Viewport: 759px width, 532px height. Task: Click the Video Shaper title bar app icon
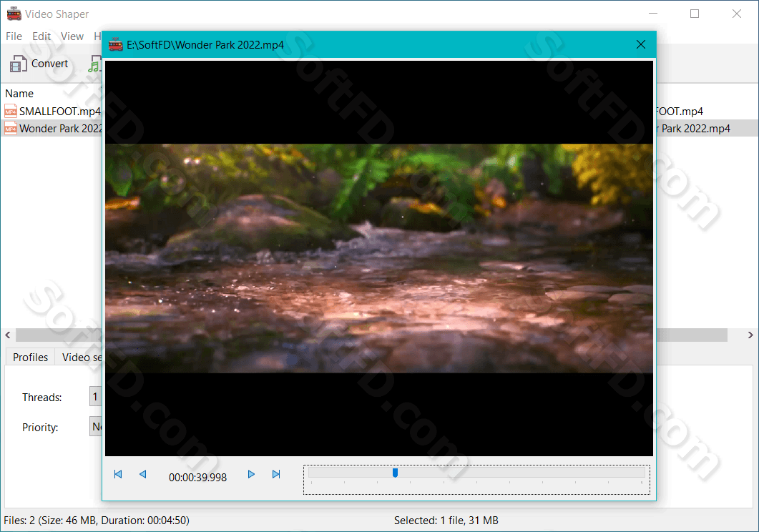click(14, 14)
